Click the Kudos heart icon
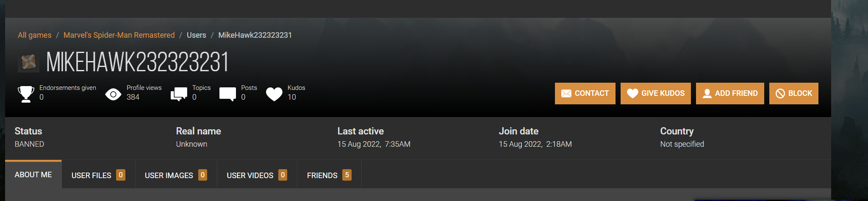This screenshot has width=868, height=201. pos(274,94)
